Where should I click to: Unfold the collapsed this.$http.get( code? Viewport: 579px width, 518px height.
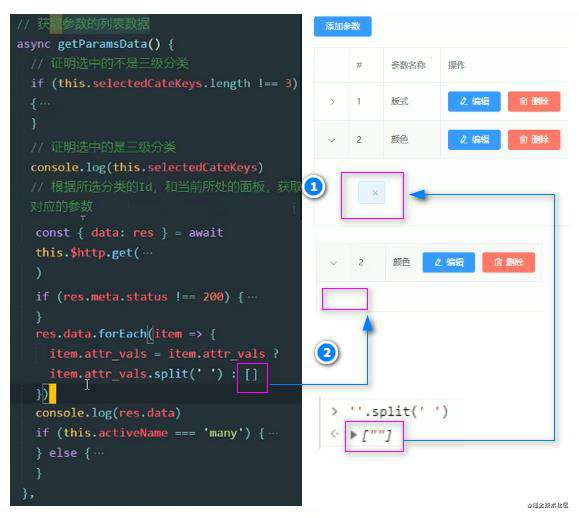[x=148, y=253]
